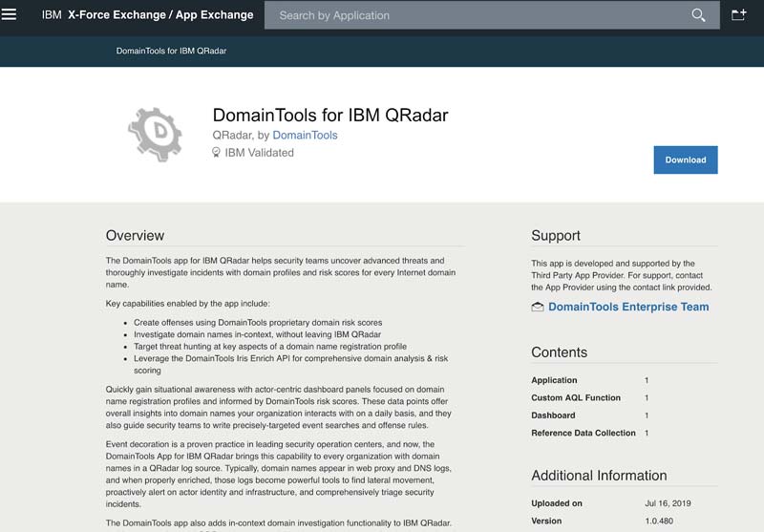
Task: Click the Support heading
Action: [x=556, y=235]
